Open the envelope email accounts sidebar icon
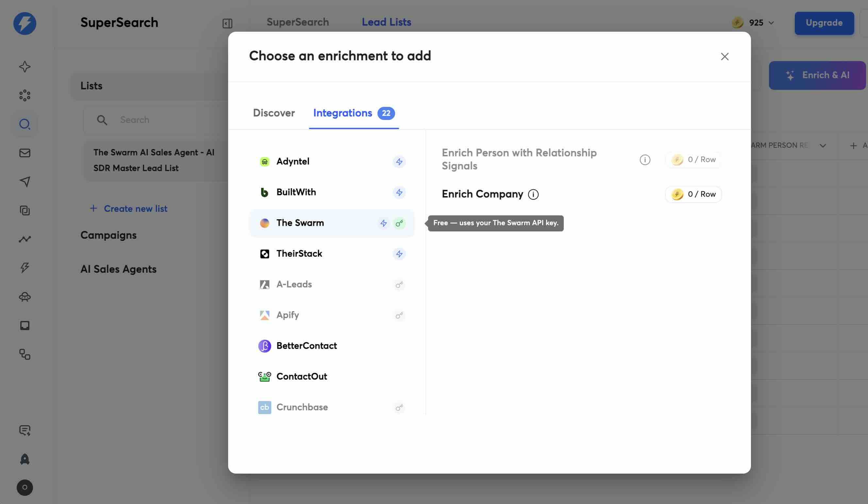 pyautogui.click(x=25, y=153)
